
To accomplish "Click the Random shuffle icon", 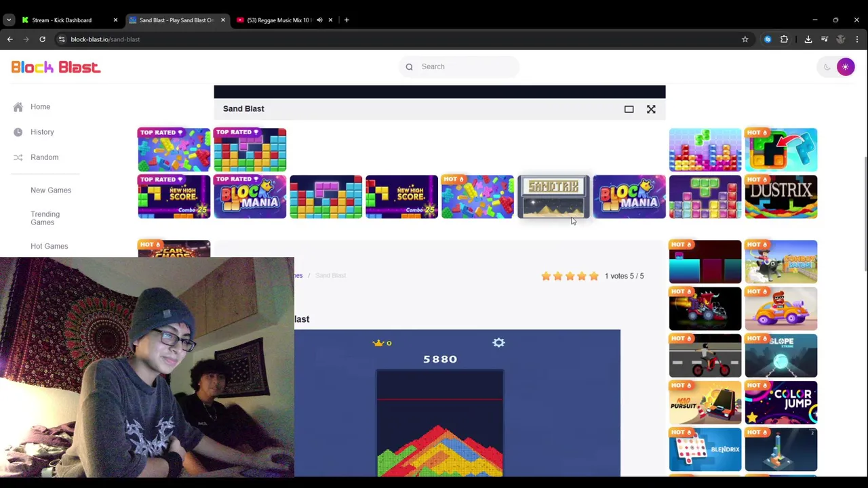I will pyautogui.click(x=18, y=157).
